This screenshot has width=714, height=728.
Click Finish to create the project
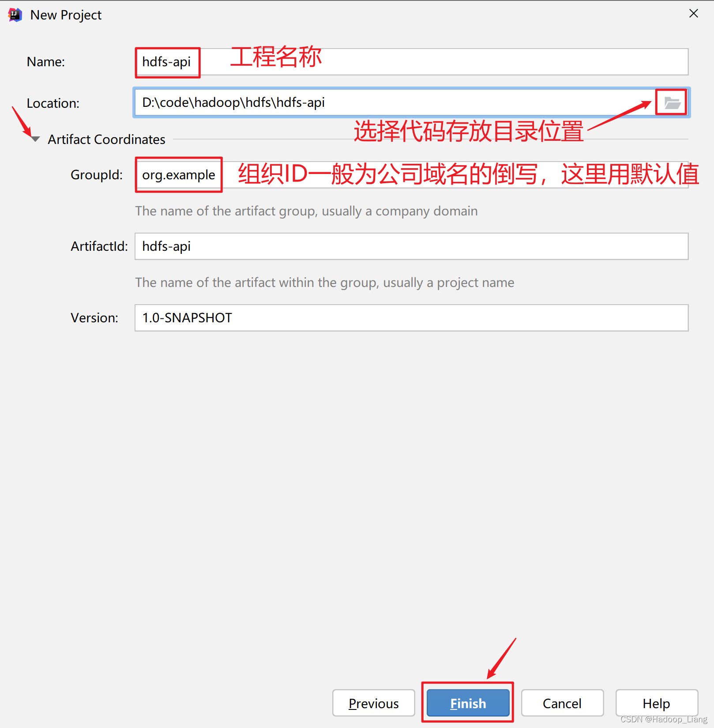pos(468,703)
